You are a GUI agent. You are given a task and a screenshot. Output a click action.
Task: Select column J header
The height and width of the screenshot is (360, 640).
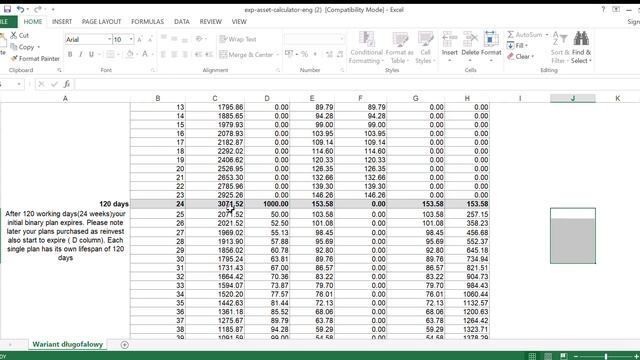click(573, 98)
